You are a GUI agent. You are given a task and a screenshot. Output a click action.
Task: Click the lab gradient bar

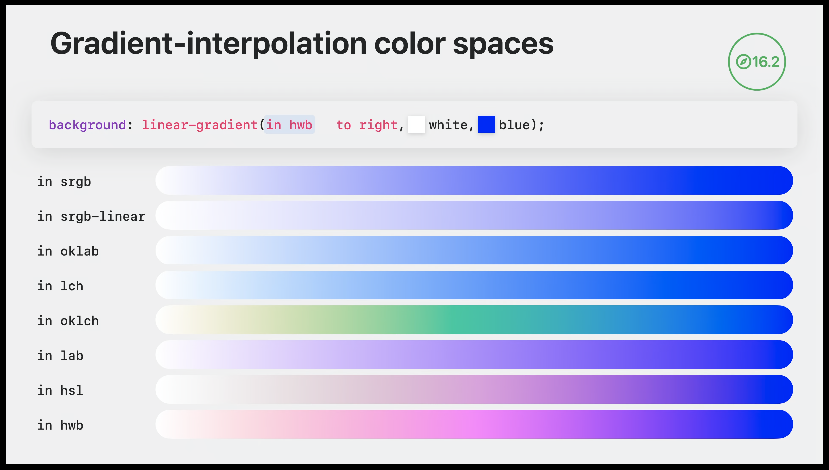pos(474,354)
